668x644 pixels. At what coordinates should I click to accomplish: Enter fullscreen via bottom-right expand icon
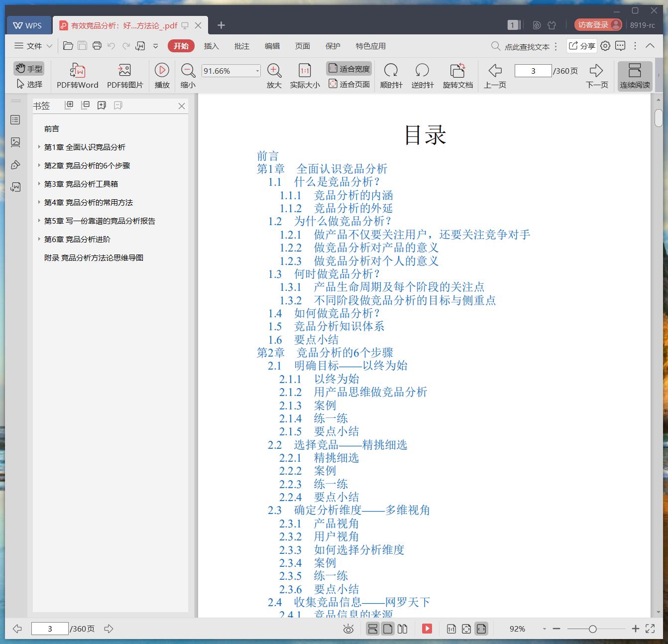tap(650, 629)
